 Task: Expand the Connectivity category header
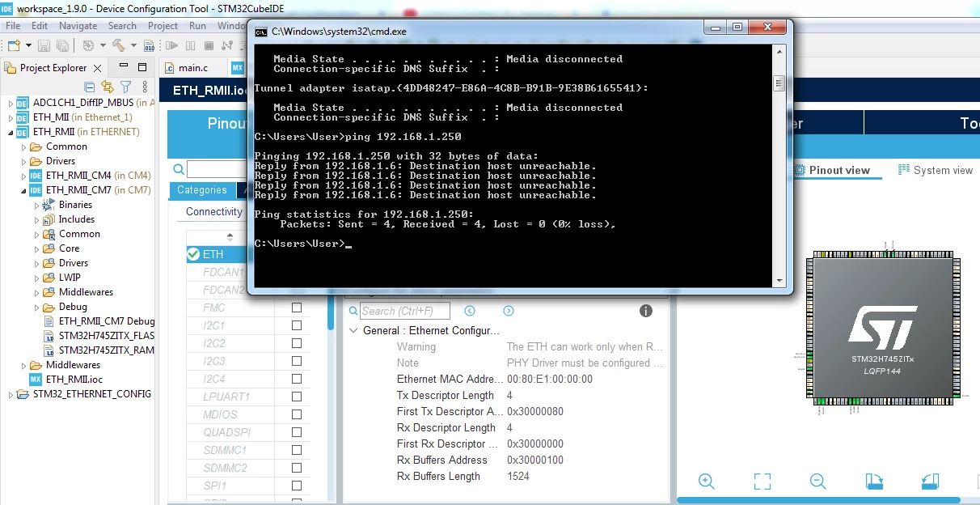pos(214,212)
